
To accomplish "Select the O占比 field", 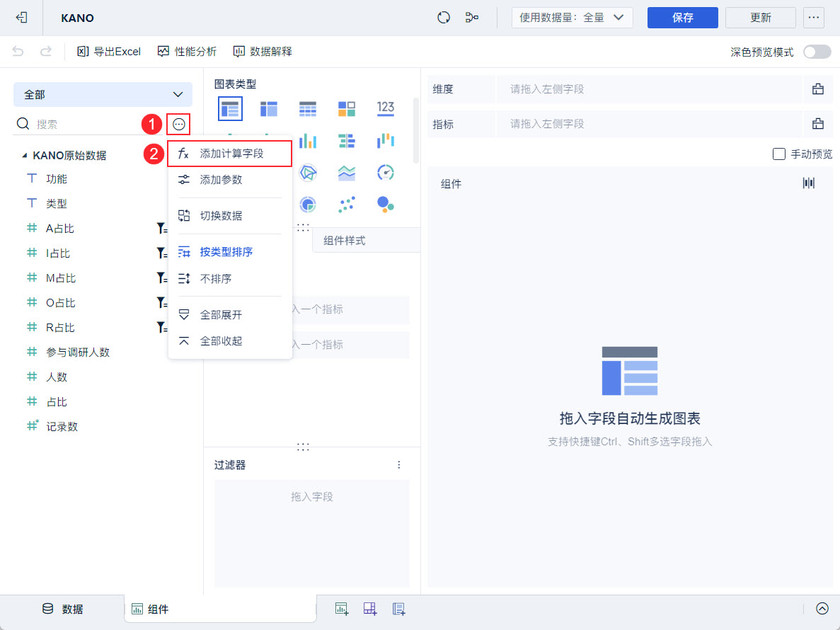I will point(61,303).
